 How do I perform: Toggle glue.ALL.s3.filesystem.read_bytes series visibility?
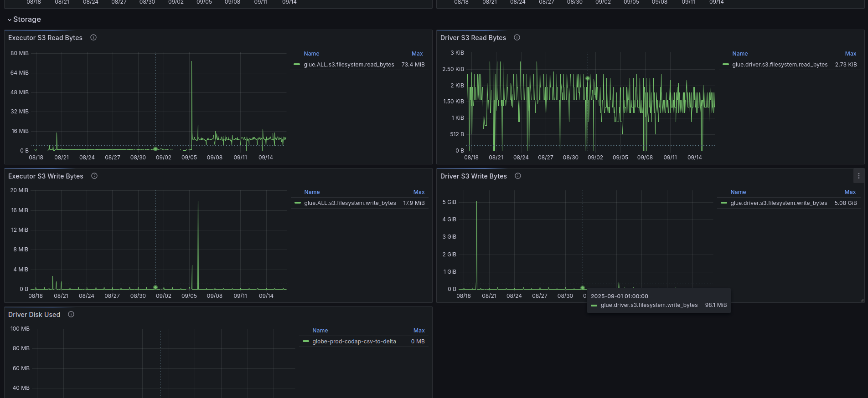click(349, 65)
